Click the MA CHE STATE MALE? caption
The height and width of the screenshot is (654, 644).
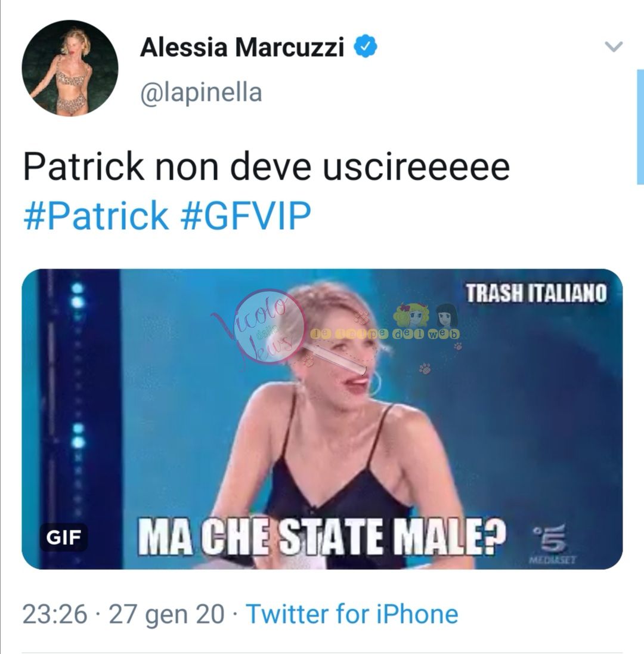click(321, 537)
